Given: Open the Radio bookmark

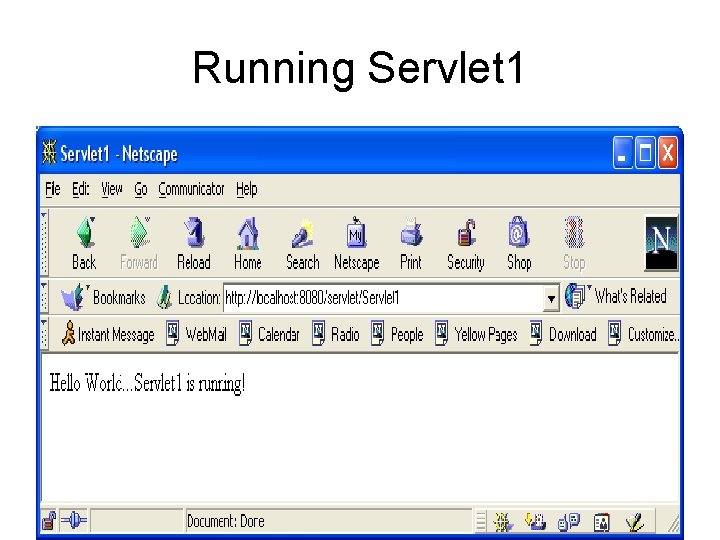Looking at the screenshot, I should click(336, 334).
